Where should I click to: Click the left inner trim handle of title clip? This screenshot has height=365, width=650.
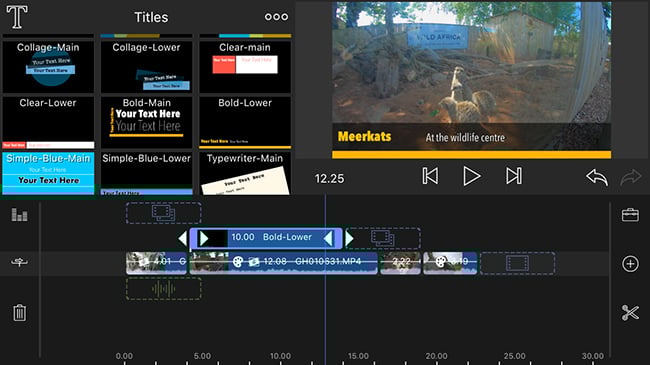point(204,238)
